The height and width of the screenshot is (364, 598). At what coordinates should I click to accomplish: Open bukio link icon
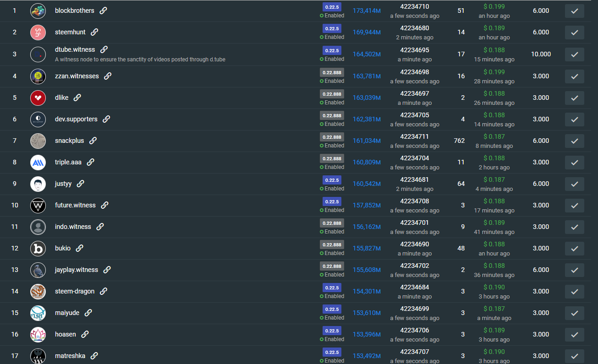[x=80, y=248]
